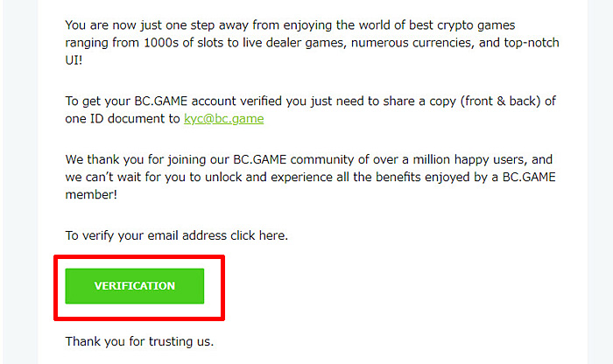Click the word 'UI!' ending first paragraph

coord(74,60)
